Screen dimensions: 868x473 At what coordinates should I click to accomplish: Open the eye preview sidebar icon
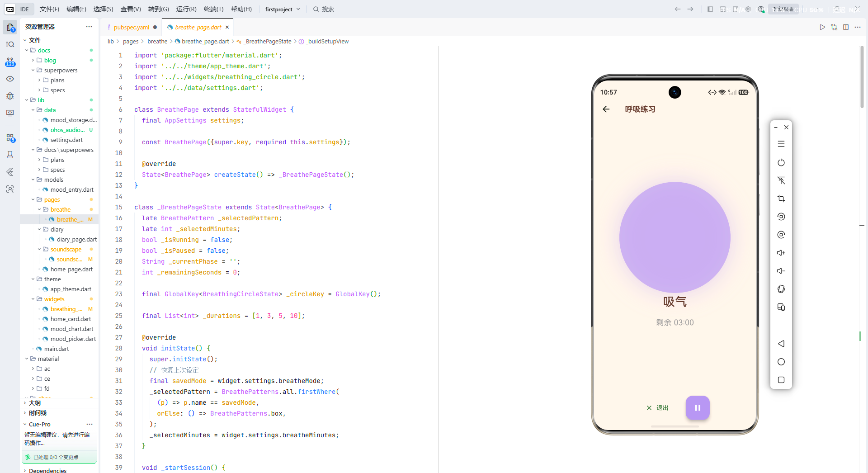pos(10,79)
